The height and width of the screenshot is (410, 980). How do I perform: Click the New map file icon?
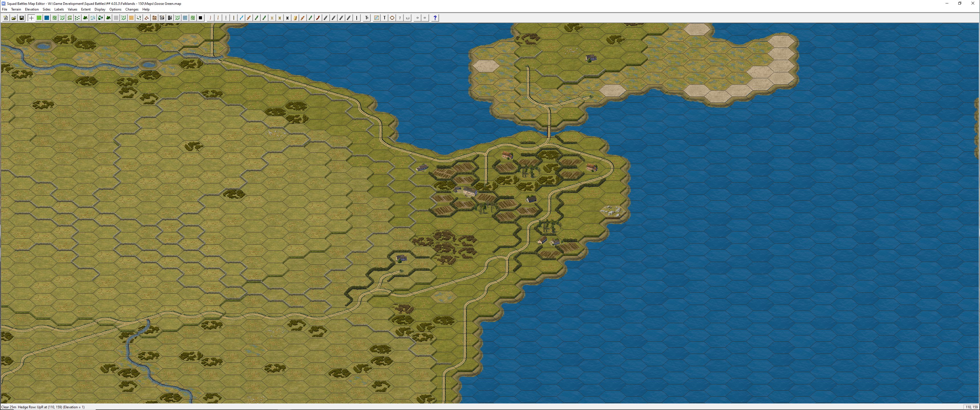[6, 18]
